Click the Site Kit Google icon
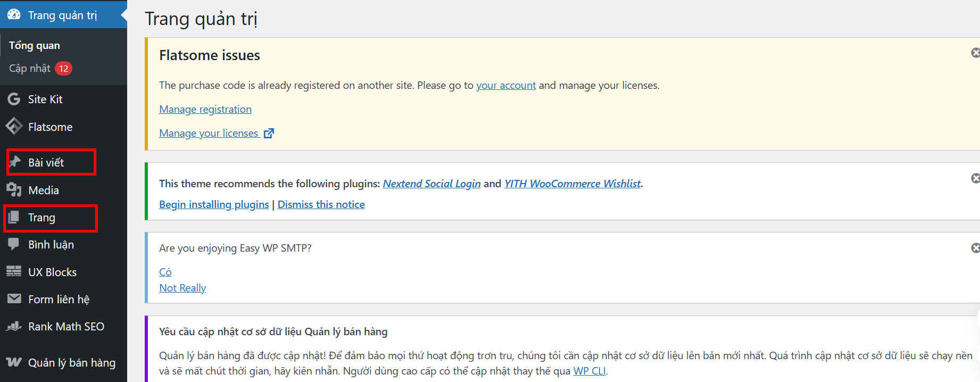980x382 pixels. pos(14,99)
